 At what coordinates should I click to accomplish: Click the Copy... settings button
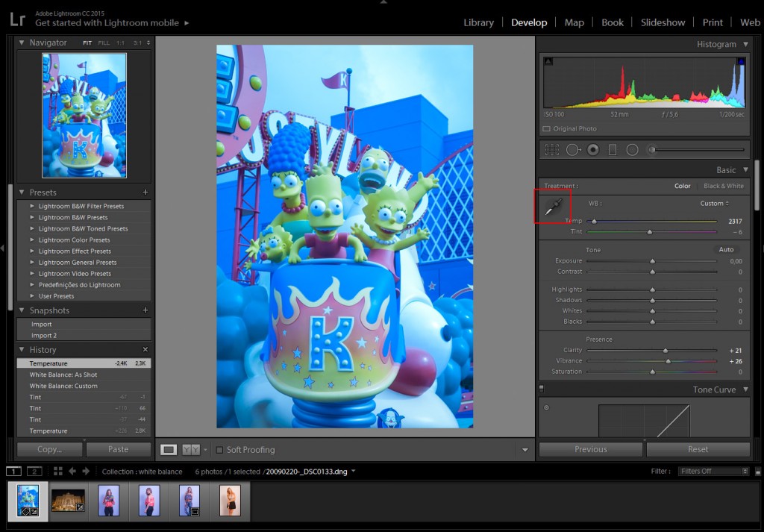(50, 450)
